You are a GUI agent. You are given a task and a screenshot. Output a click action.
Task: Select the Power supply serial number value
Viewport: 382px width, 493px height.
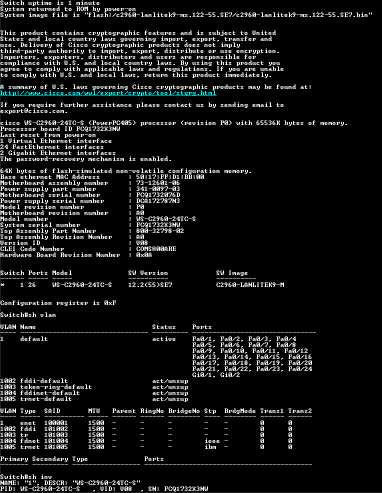coord(158,201)
